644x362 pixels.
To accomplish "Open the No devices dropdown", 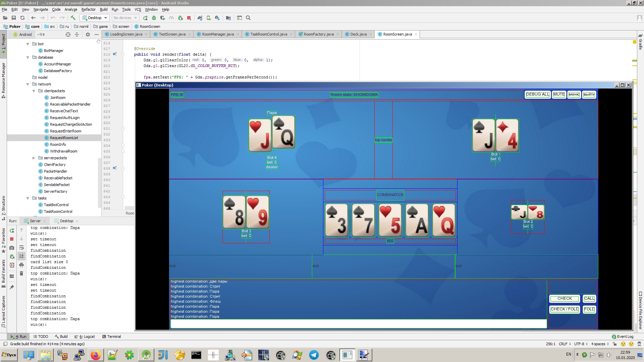I will tap(125, 18).
